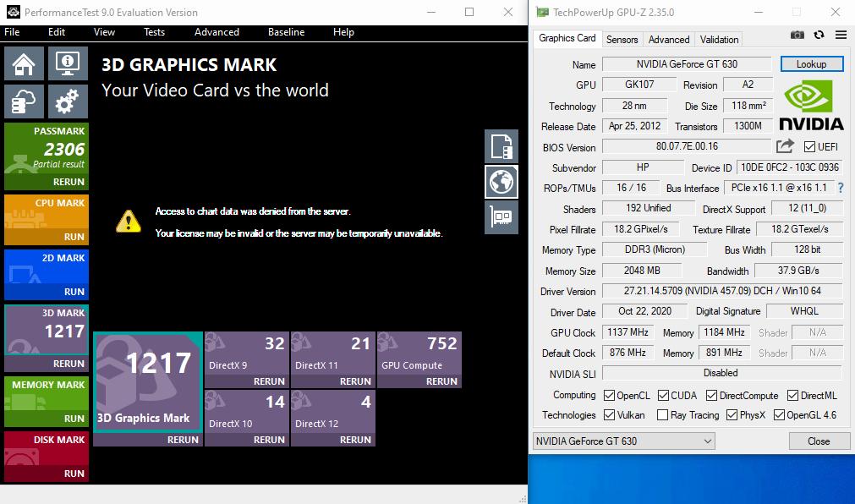855x504 pixels.
Task: Open the File menu
Action: [x=12, y=32]
